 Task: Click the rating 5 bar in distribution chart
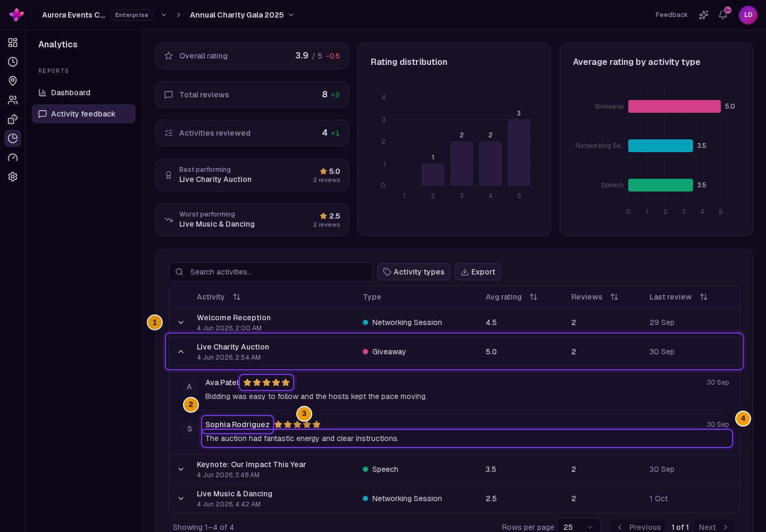coord(519,153)
